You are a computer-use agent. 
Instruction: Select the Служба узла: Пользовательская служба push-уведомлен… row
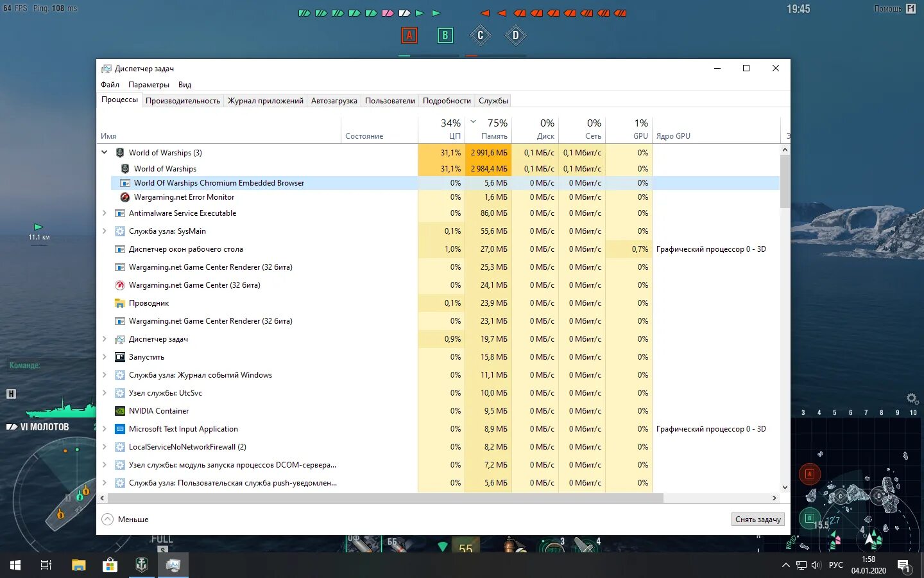[x=438, y=483]
